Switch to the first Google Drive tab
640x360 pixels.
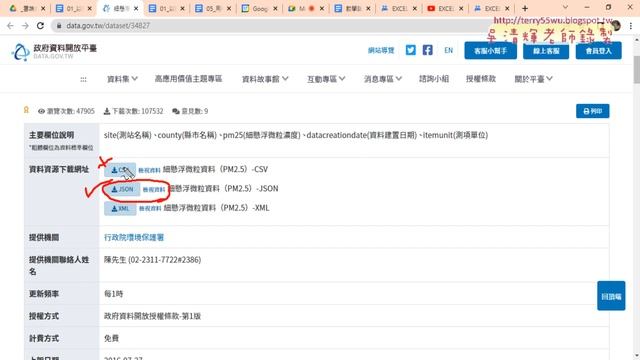(x=26, y=8)
